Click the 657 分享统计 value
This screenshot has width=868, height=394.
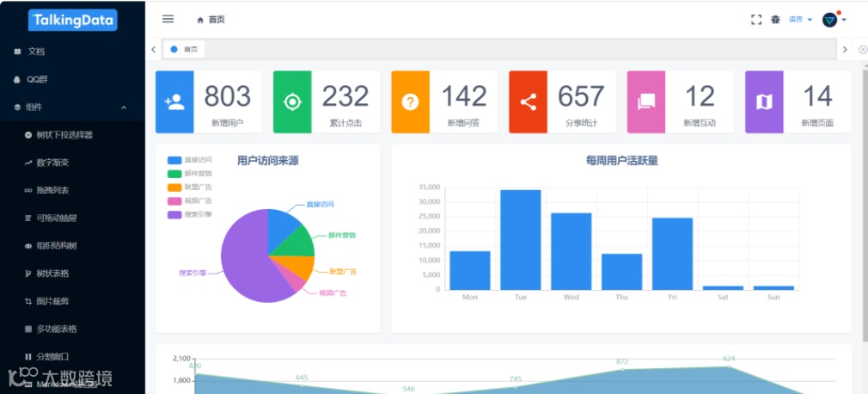581,95
